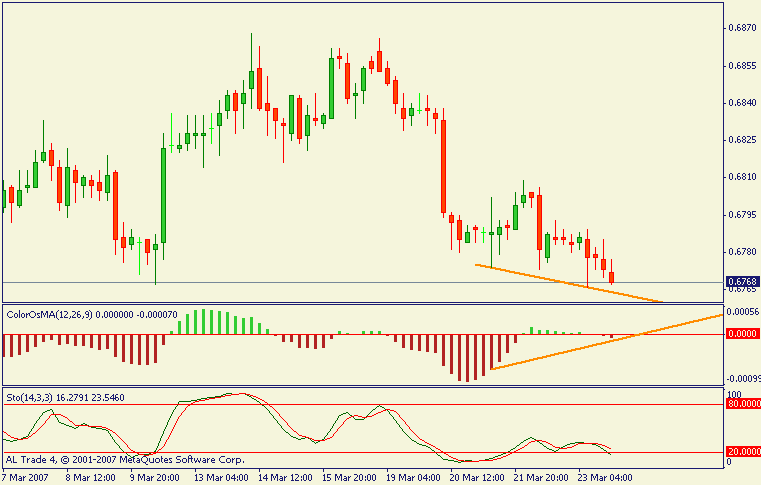The height and width of the screenshot is (485, 761).
Task: Click the 20.0000 stochastic level label
Action: [x=742, y=452]
